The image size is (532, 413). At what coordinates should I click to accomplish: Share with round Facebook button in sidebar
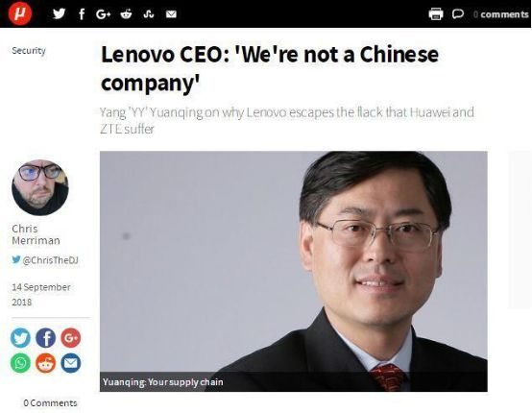point(46,338)
